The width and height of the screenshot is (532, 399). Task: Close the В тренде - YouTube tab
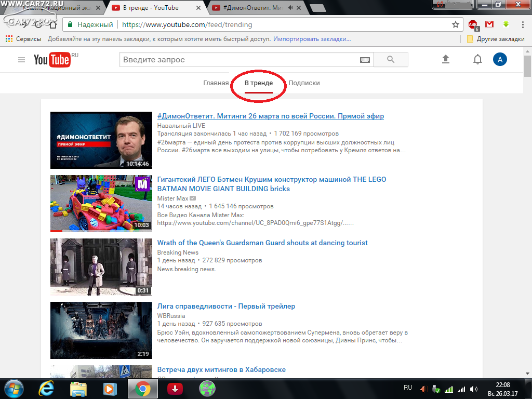[198, 7]
